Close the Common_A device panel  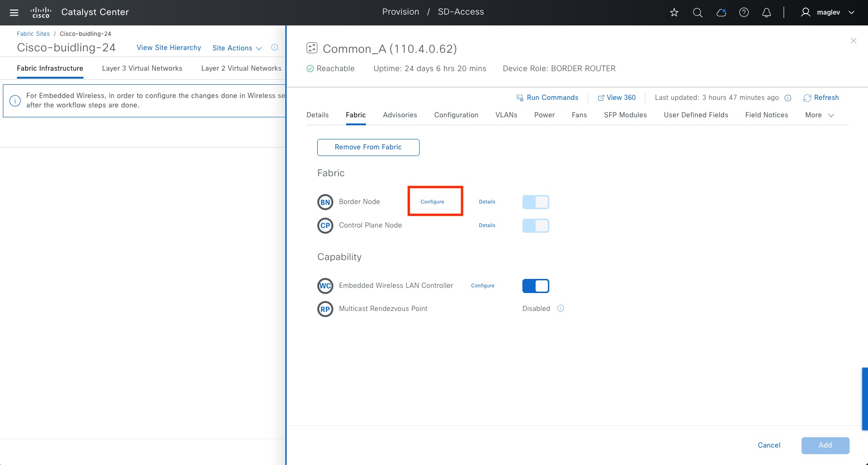coord(853,41)
